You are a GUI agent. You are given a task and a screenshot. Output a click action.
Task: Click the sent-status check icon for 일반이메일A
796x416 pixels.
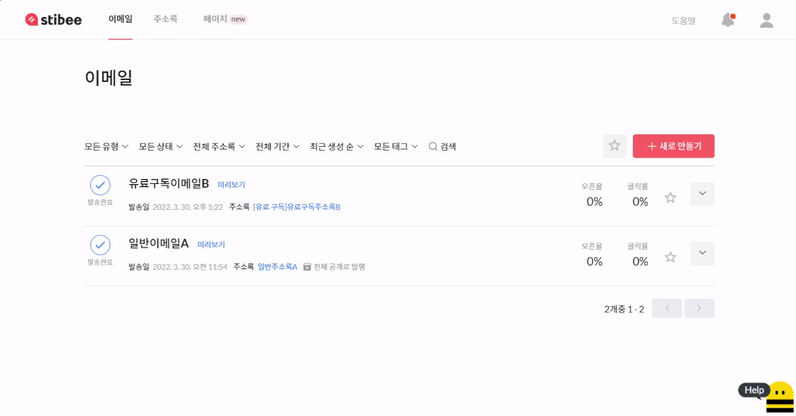pos(100,245)
